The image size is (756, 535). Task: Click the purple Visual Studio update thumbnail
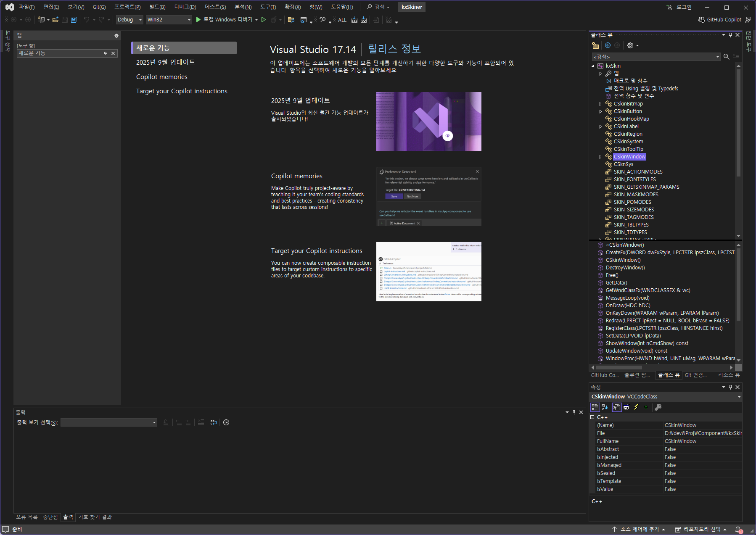pos(429,121)
